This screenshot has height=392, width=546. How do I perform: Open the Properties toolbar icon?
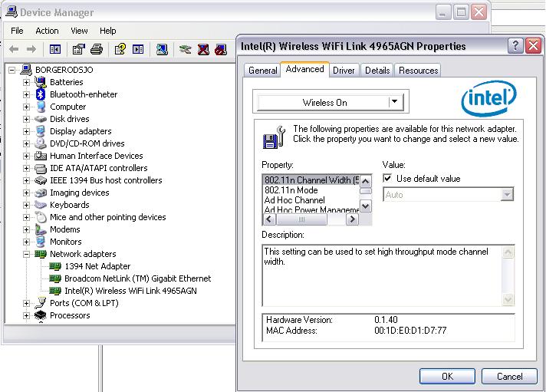(79, 49)
